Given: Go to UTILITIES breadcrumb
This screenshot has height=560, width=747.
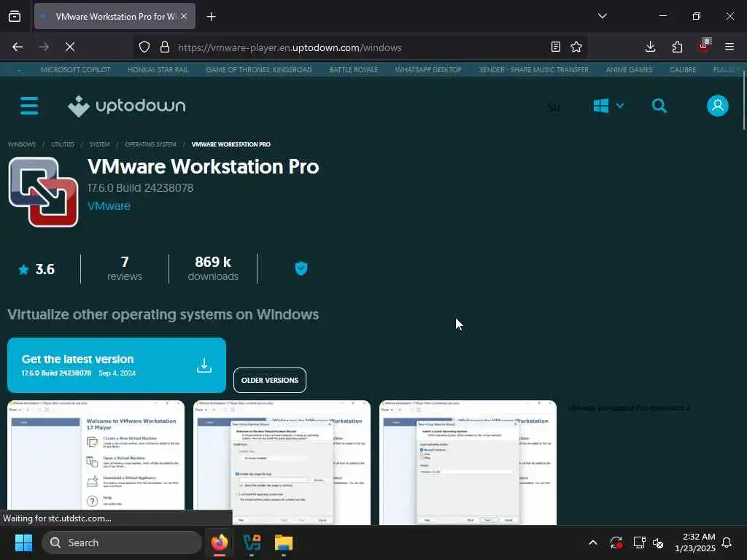Looking at the screenshot, I should point(63,144).
